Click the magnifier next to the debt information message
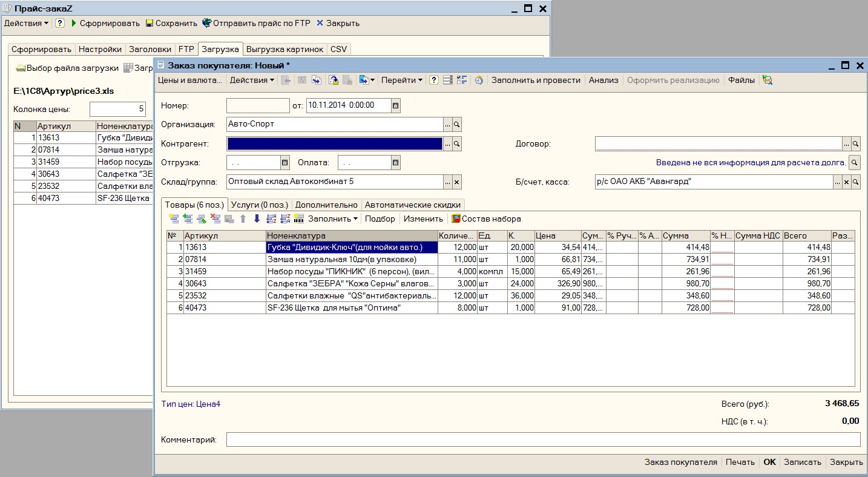868x477 pixels. point(855,163)
